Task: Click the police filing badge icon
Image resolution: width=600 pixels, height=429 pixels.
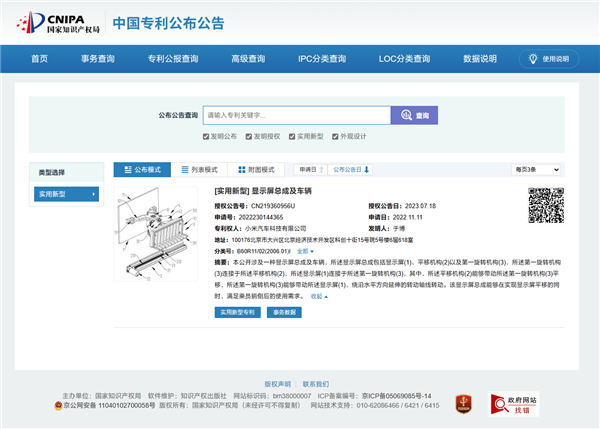Action: pos(58,406)
